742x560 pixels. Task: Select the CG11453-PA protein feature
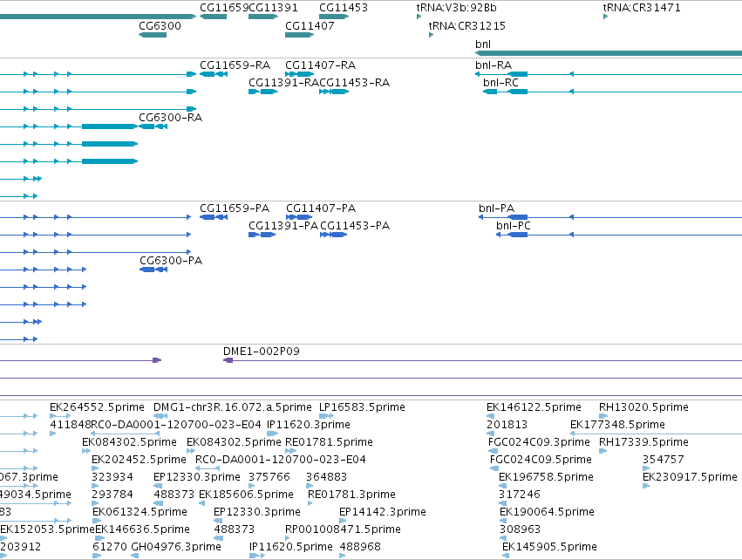pos(334,235)
